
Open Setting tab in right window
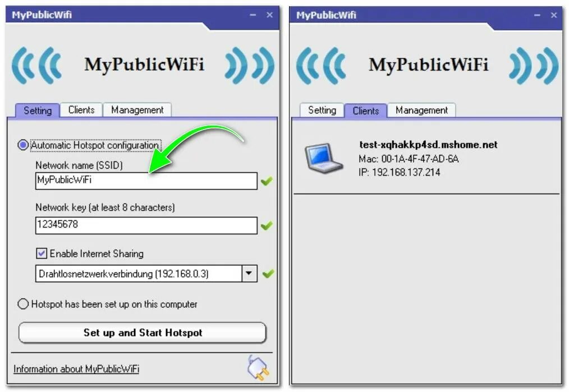click(x=322, y=110)
